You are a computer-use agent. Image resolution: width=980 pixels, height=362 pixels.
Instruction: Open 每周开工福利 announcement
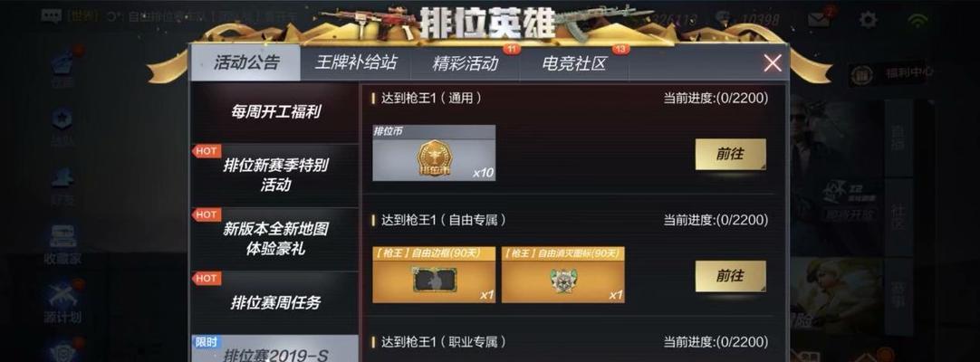(x=275, y=113)
